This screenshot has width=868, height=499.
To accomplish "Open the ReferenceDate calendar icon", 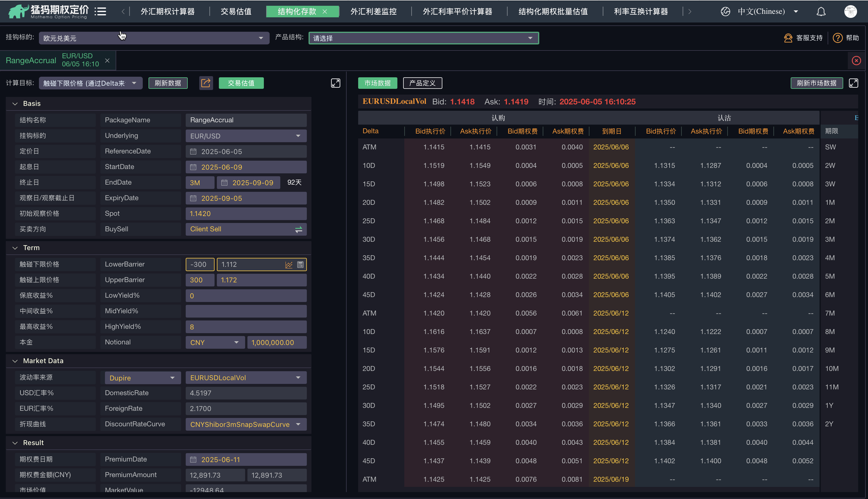I will point(193,151).
